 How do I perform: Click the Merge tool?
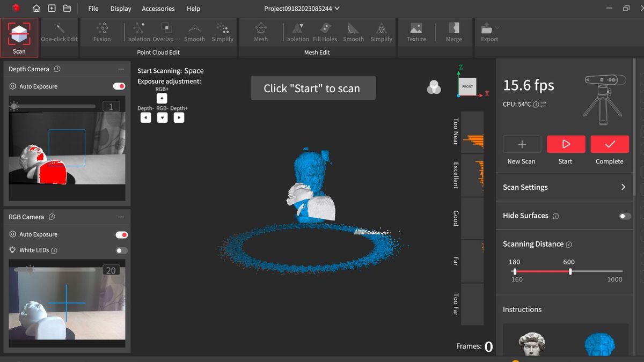coord(454,31)
